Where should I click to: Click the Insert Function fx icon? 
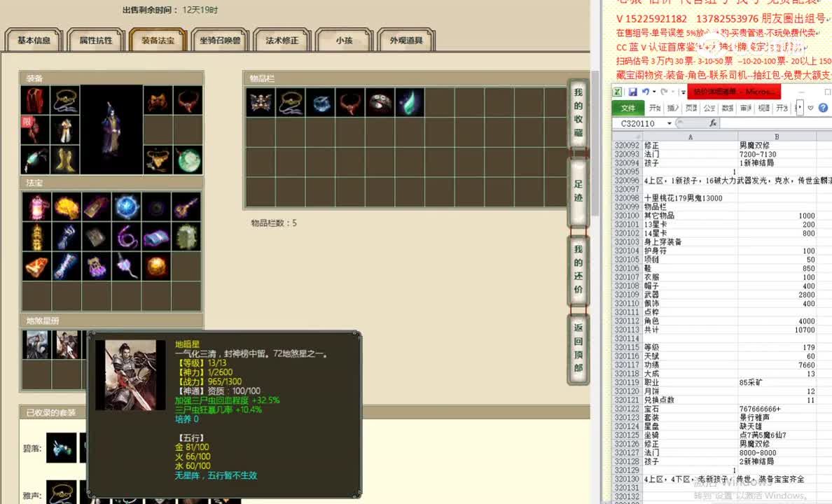[714, 123]
